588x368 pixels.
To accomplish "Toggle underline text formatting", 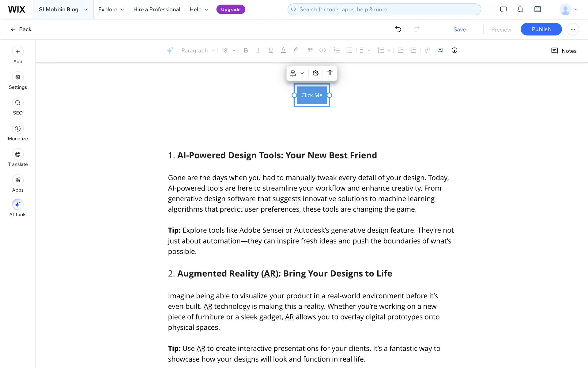I will coord(271,50).
